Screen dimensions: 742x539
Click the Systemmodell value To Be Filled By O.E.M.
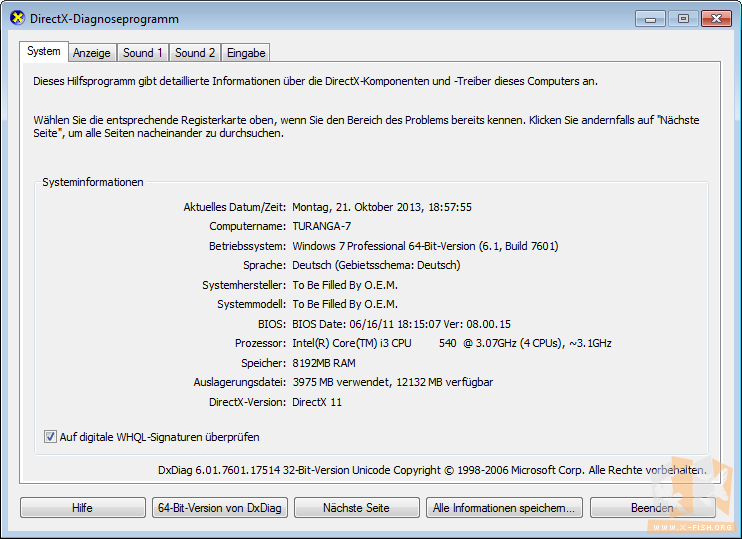point(345,304)
